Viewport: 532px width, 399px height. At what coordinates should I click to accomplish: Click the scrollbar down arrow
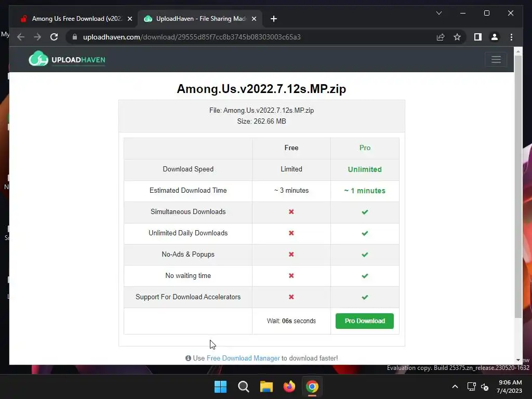tap(518, 360)
